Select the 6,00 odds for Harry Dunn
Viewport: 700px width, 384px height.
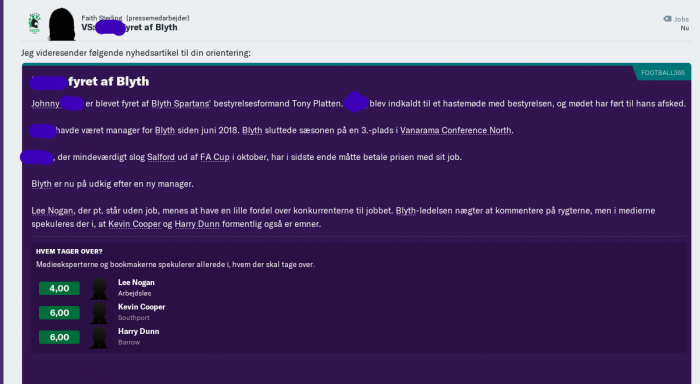[x=59, y=337]
